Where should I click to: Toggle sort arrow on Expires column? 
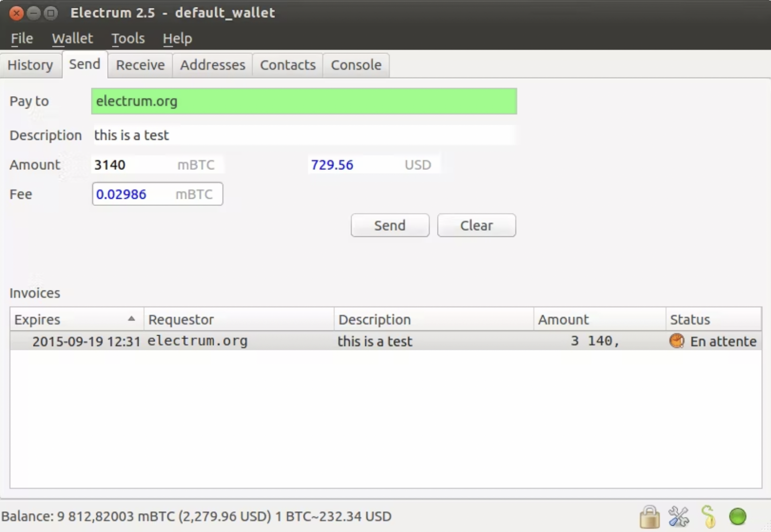click(131, 319)
